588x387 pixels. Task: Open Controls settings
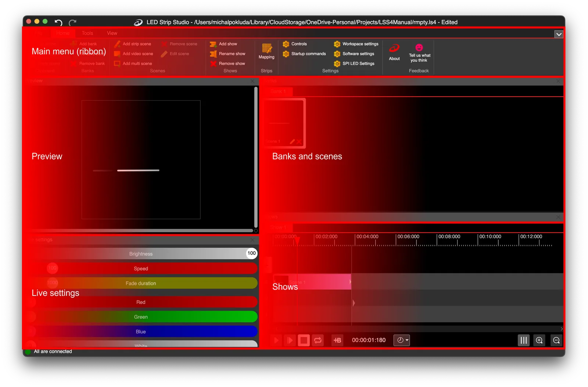click(x=295, y=44)
